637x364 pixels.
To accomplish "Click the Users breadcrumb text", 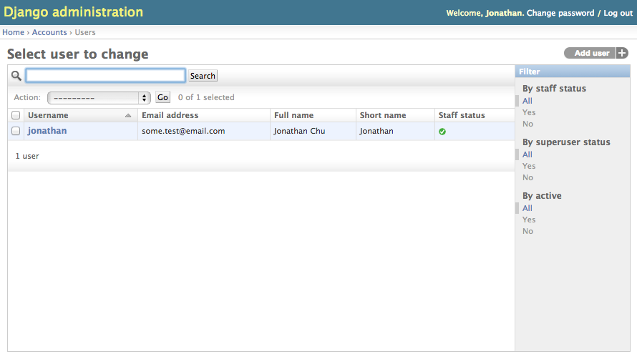I will point(85,32).
